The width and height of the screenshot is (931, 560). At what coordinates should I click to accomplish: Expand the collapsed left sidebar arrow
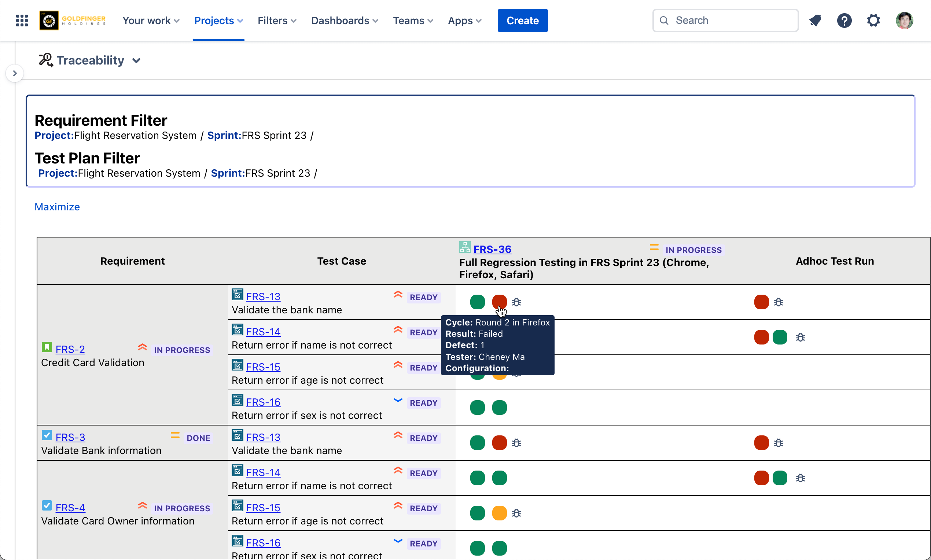click(15, 73)
